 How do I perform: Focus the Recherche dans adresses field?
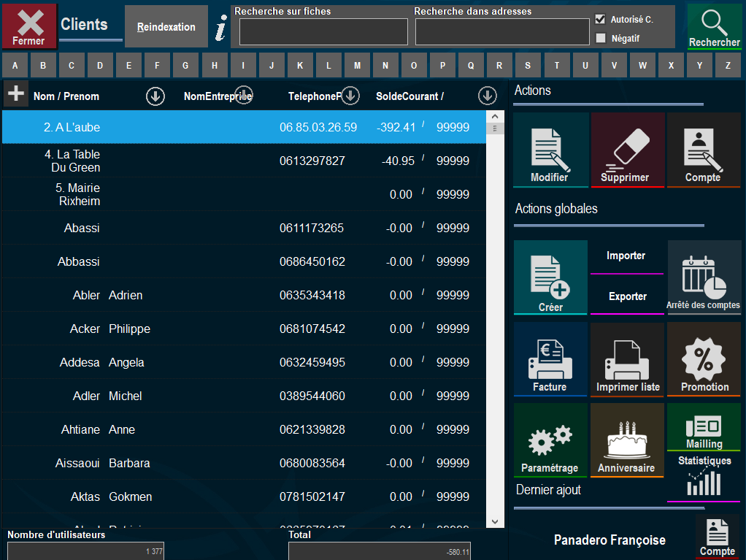502,31
